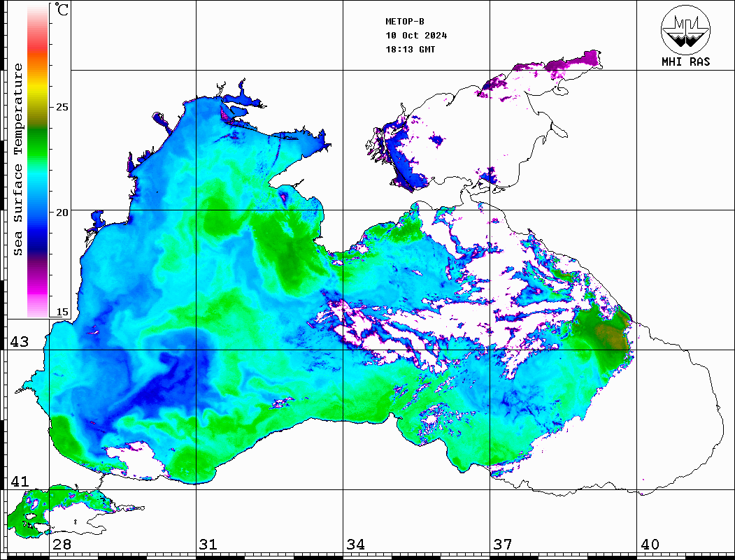Pick the 15 degree tick on temperature scale
This screenshot has width=735, height=560.
coord(62,312)
